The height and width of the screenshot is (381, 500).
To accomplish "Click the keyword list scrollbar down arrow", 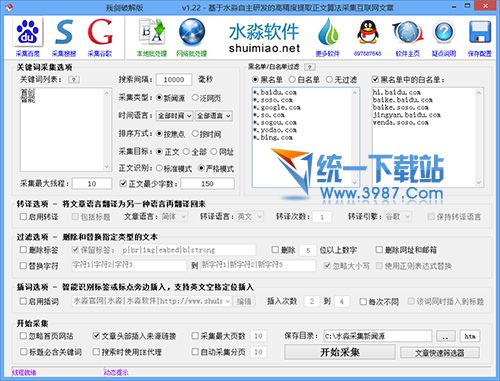I will [107, 166].
